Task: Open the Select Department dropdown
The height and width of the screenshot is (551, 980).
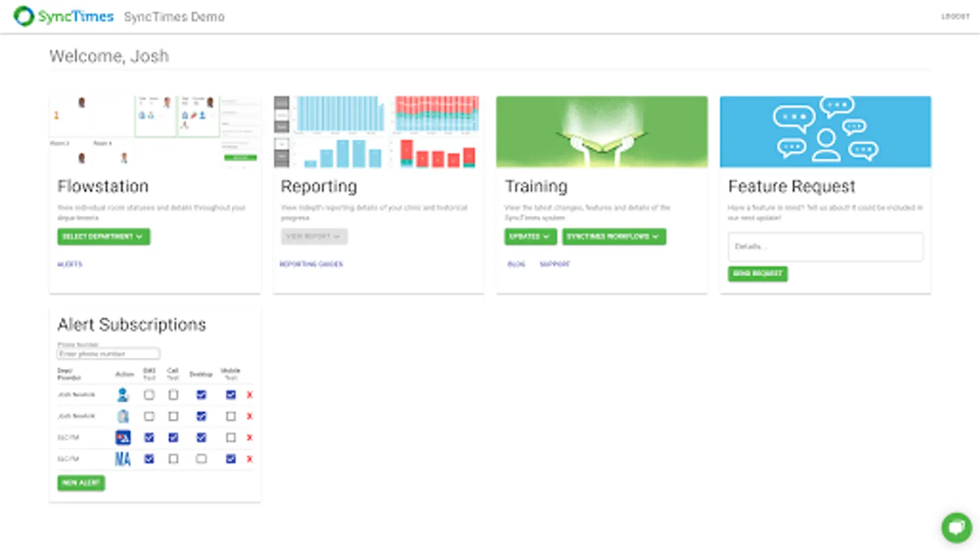Action: (104, 236)
